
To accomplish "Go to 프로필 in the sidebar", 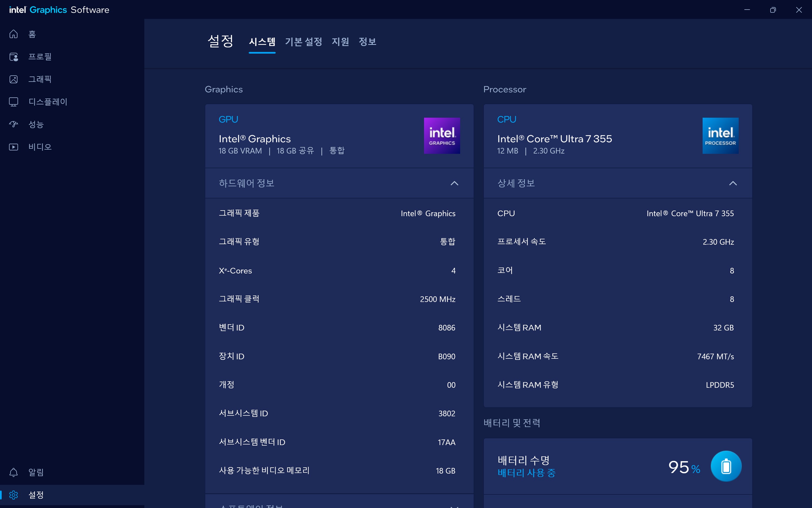I will (40, 56).
